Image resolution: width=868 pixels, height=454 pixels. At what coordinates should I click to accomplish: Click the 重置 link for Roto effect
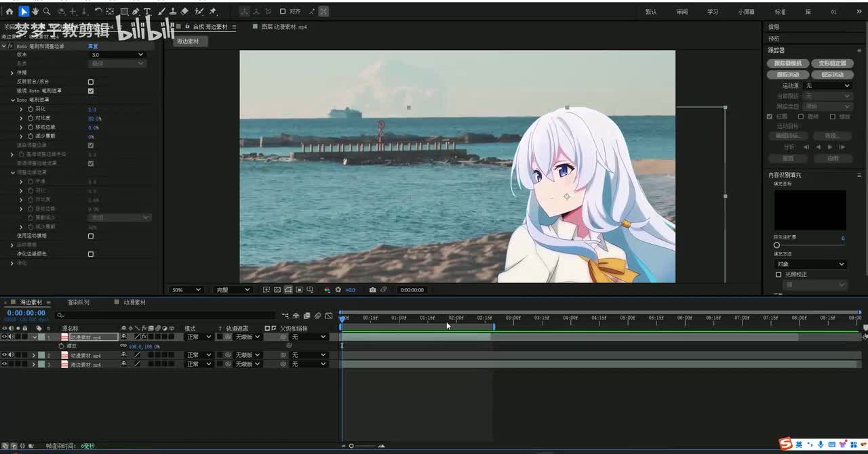tap(94, 46)
